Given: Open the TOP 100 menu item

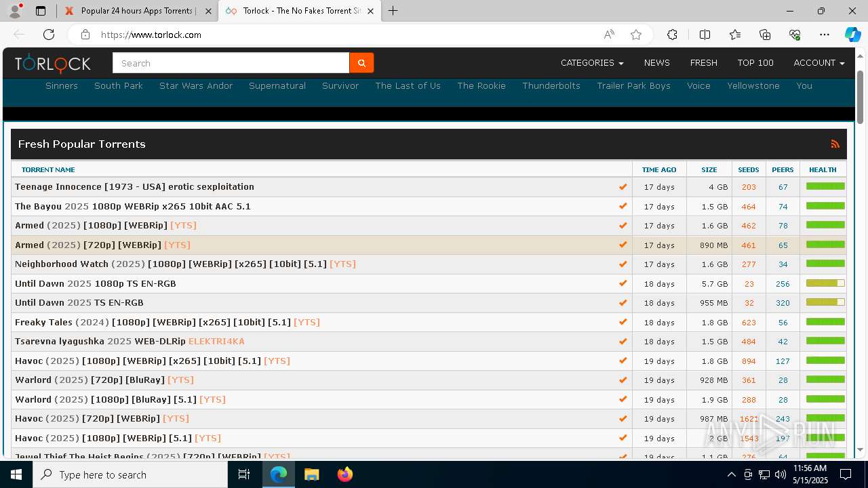Looking at the screenshot, I should [755, 63].
